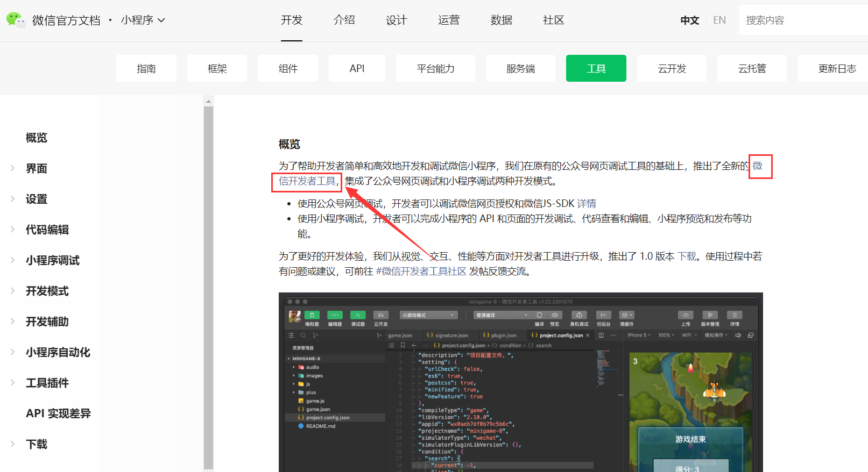This screenshot has width=868, height=472.
Task: Expand the 代码编辑 sidebar chevron
Action: click(x=12, y=230)
